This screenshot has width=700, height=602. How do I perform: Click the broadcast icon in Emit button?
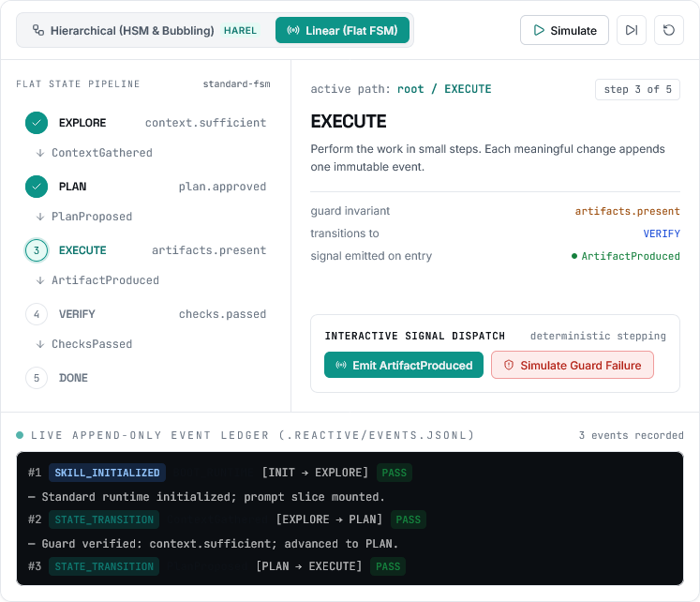[x=341, y=366]
